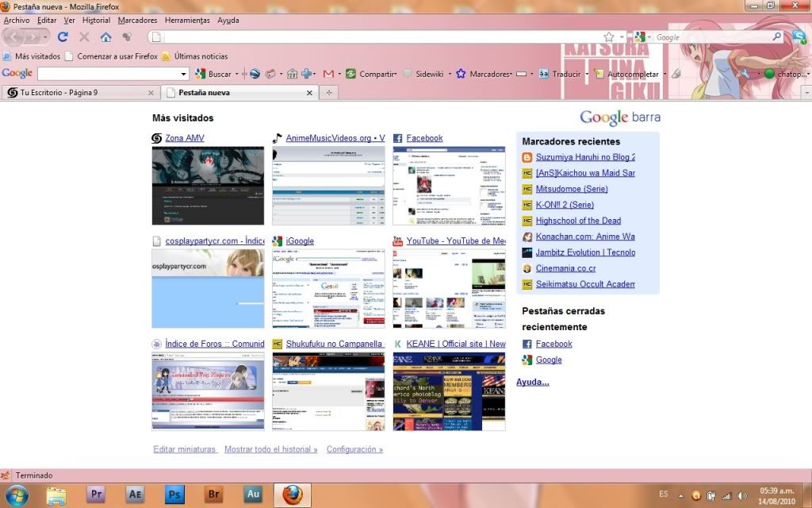812x508 pixels.
Task: Open Adobe Bridge from taskbar
Action: [214, 495]
